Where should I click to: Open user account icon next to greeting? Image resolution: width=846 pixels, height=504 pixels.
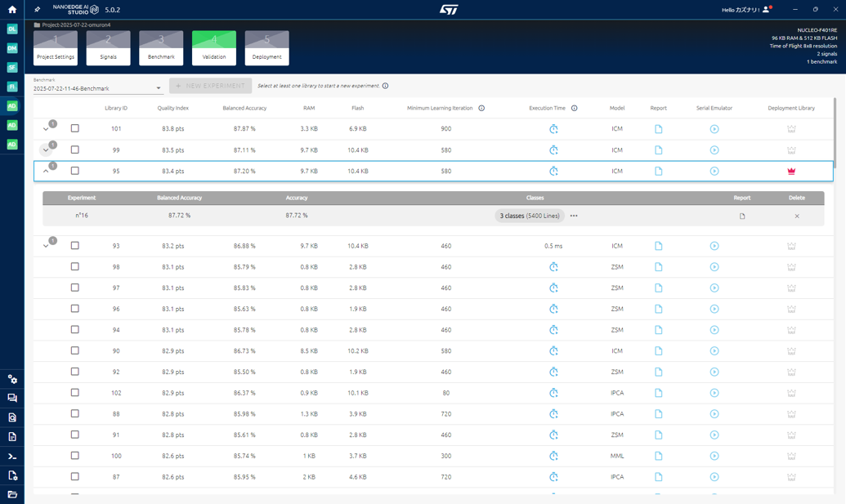(766, 10)
